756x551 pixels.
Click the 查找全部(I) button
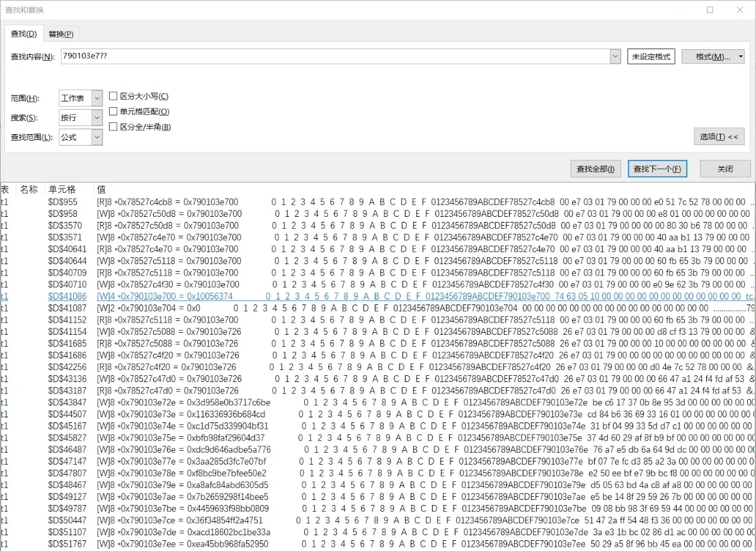tap(595, 169)
